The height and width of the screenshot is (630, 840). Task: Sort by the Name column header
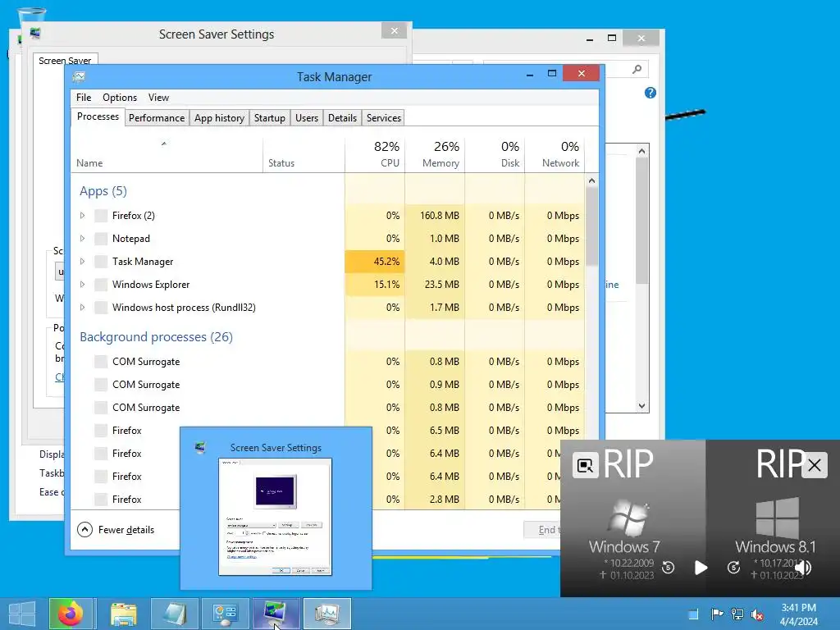(167, 155)
